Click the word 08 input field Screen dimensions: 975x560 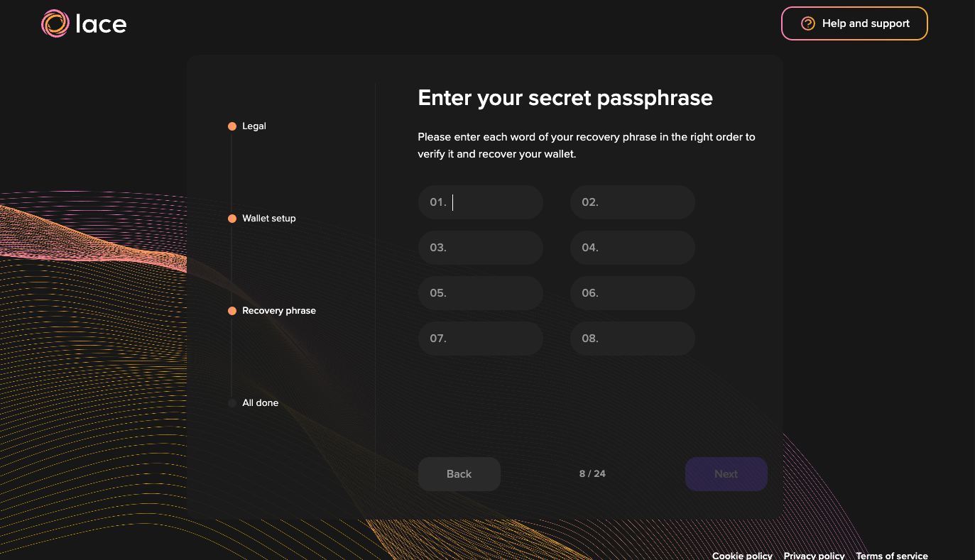point(632,338)
